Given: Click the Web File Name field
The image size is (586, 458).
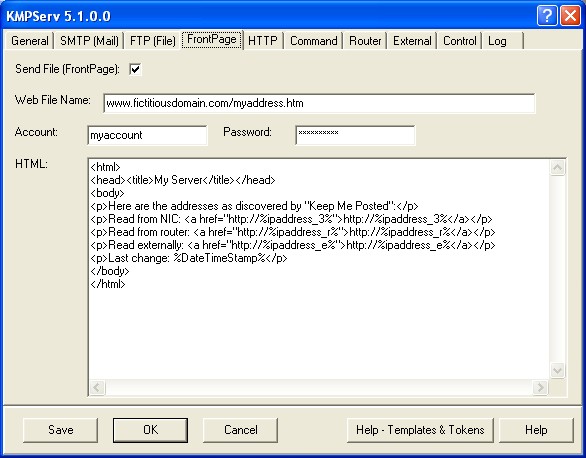Looking at the screenshot, I should click(319, 103).
